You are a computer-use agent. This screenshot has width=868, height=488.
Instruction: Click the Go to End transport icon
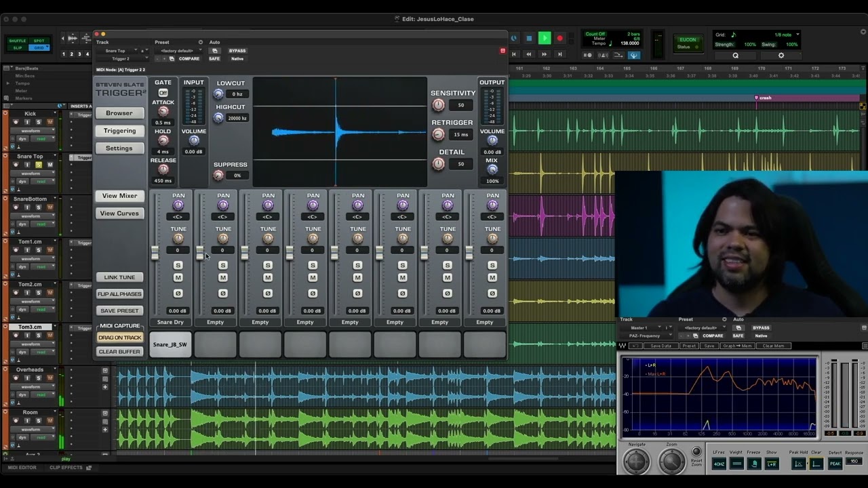coord(560,54)
